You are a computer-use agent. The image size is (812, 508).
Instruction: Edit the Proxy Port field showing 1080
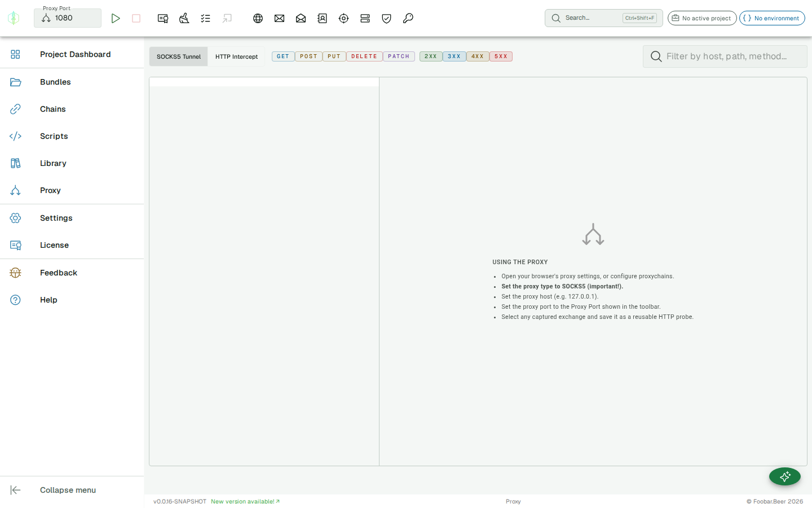pyautogui.click(x=68, y=18)
